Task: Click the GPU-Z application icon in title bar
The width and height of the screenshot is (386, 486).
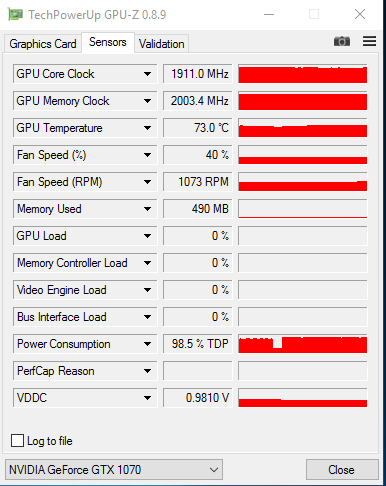Action: click(x=15, y=15)
